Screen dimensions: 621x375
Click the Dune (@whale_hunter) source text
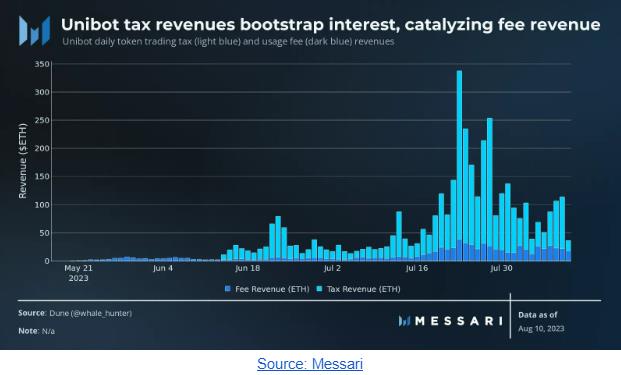point(90,313)
